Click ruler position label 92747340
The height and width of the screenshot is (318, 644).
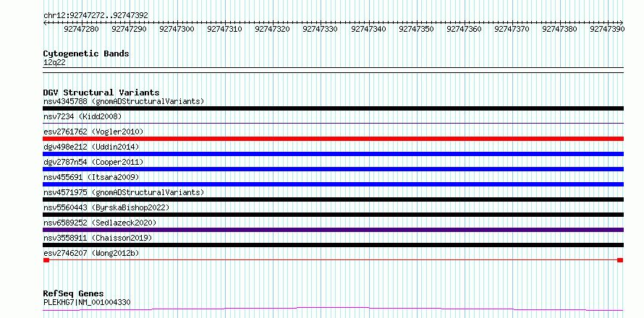[x=368, y=29]
